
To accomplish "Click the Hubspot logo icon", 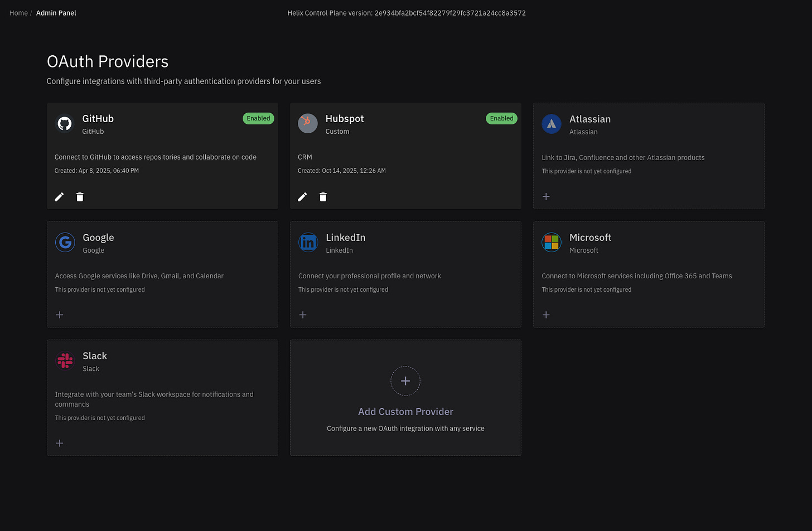I will [x=308, y=123].
